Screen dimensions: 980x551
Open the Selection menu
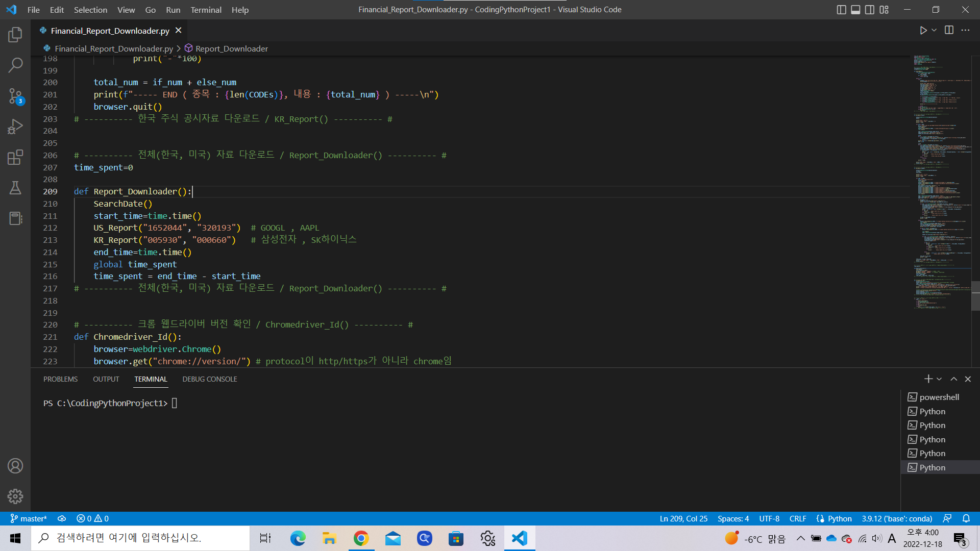pos(90,10)
